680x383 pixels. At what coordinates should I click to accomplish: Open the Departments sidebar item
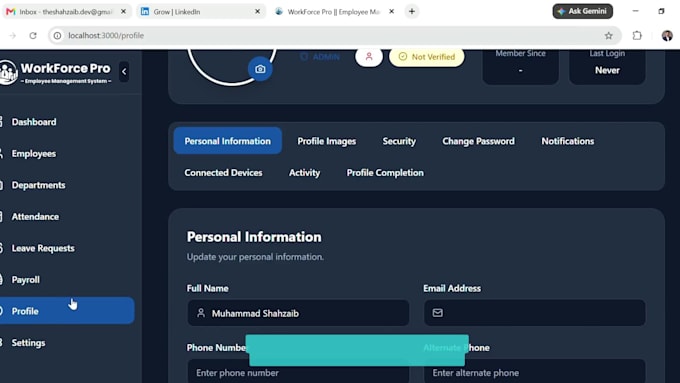tap(38, 185)
